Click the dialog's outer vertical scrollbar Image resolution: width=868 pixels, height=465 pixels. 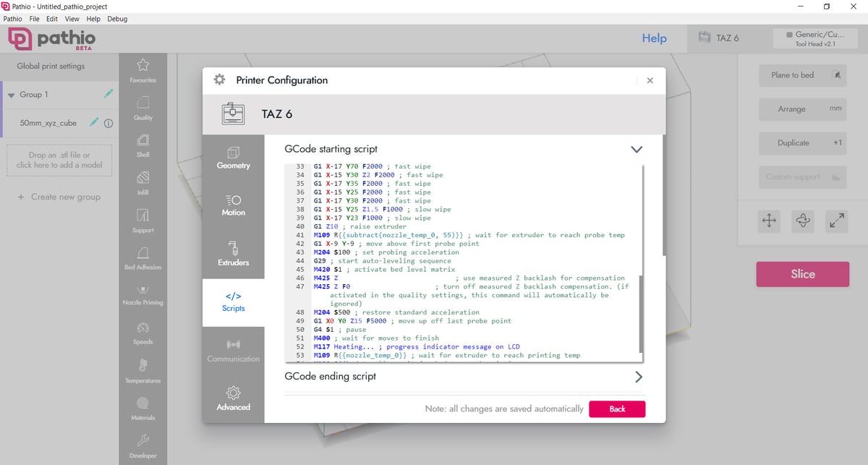(x=663, y=194)
